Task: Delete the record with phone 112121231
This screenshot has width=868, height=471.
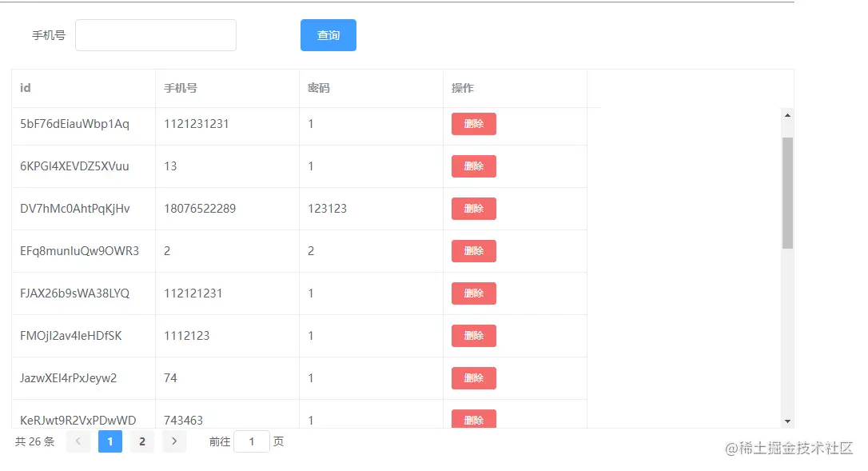Action: 473,293
